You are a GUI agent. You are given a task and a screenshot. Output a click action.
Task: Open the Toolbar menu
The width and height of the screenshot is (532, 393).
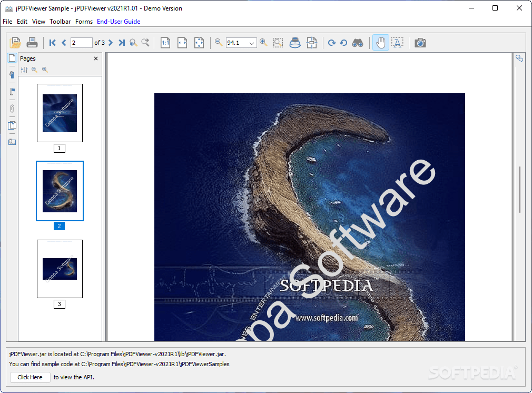tap(60, 22)
